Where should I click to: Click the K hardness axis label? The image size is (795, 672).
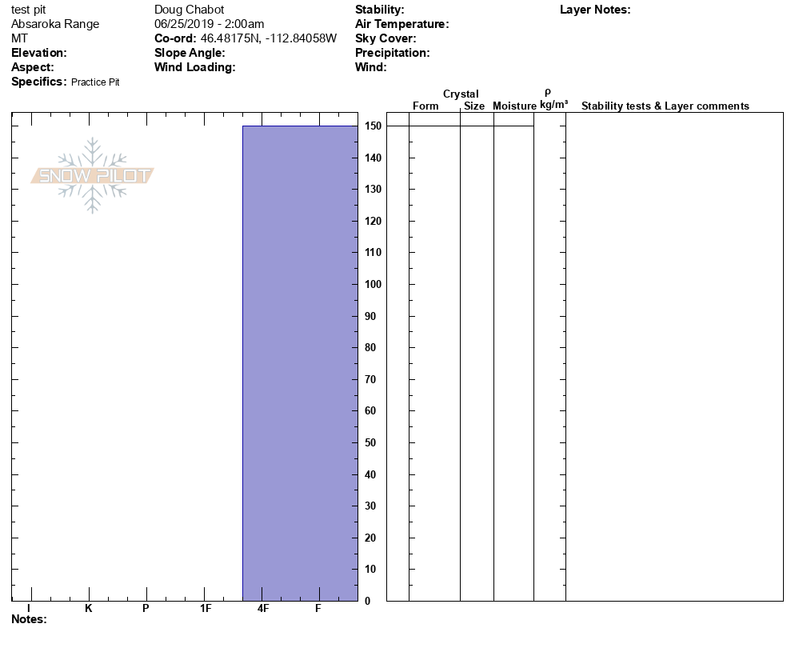click(x=89, y=609)
